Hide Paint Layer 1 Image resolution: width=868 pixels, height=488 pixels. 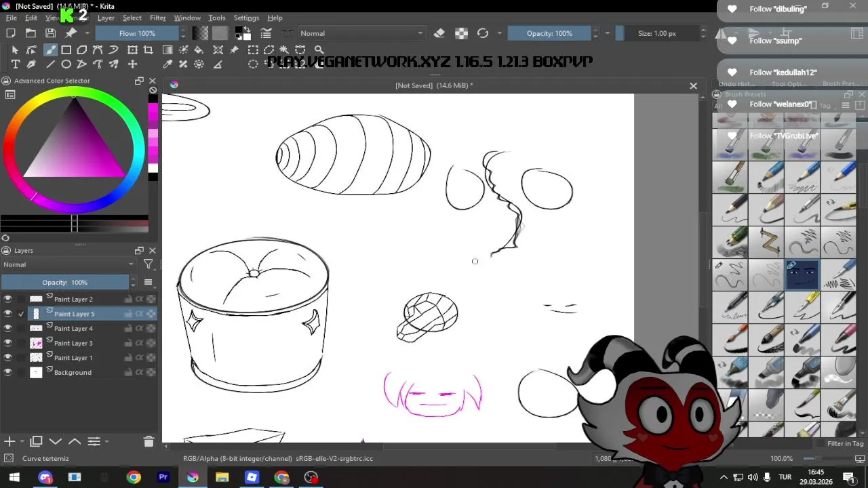(x=7, y=357)
